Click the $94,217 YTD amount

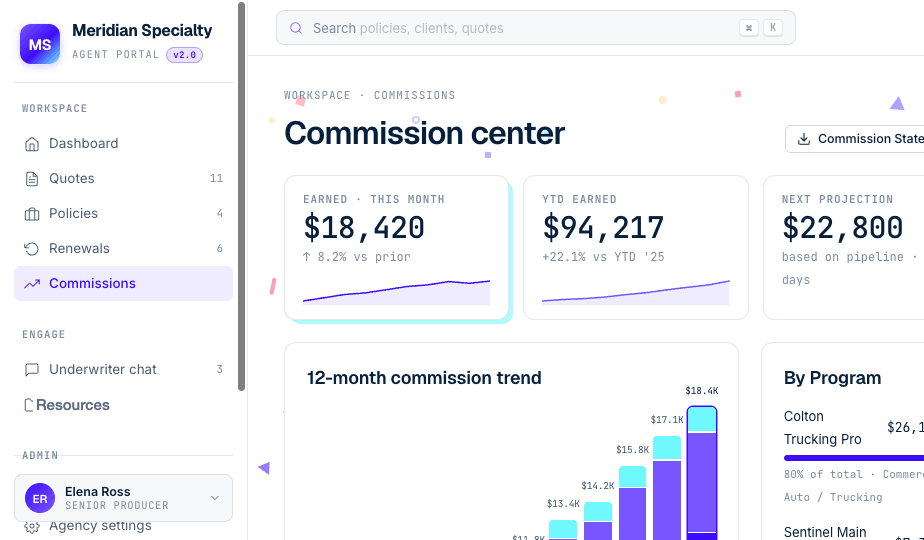(x=603, y=228)
